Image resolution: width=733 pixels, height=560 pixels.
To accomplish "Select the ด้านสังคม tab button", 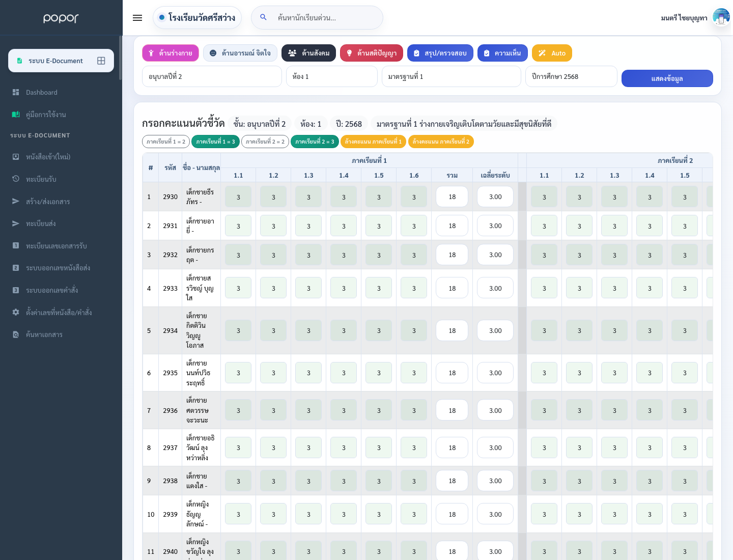I will [308, 53].
